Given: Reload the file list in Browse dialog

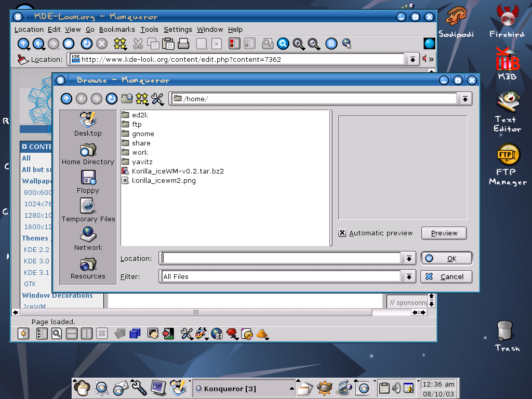Looking at the screenshot, I should pos(112,99).
